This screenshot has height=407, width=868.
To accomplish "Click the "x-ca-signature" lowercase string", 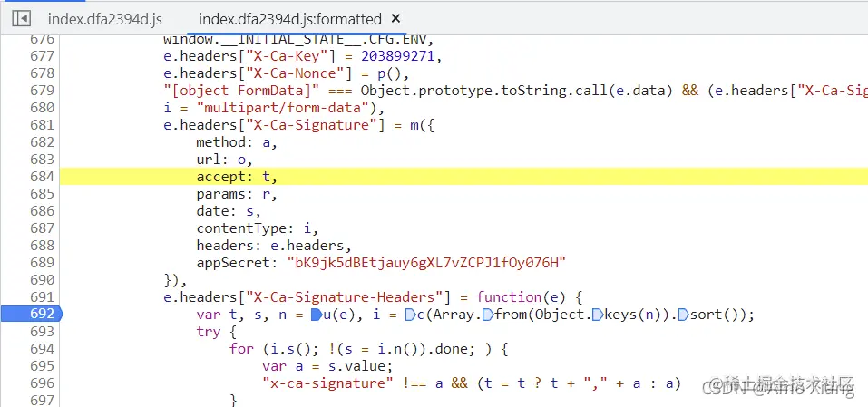I will point(327,383).
